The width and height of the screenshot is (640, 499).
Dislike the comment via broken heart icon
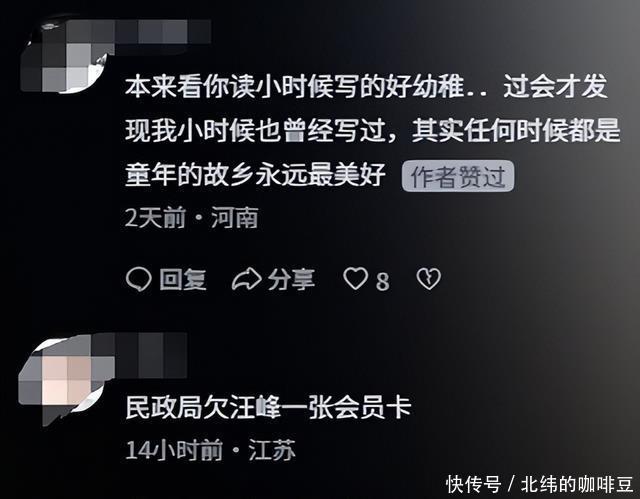pyautogui.click(x=428, y=279)
